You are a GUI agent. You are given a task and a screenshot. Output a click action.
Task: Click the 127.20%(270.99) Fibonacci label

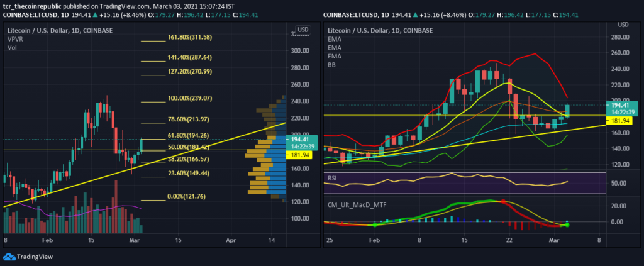point(189,71)
